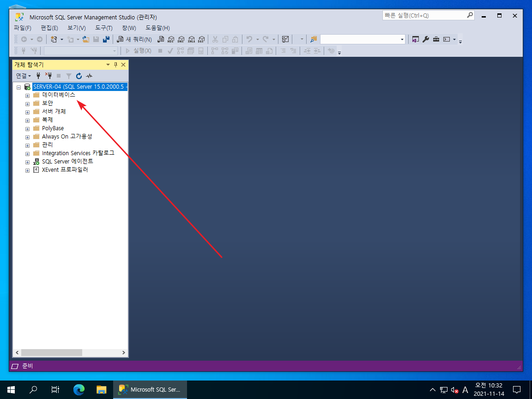This screenshot has width=532, height=399.
Task: Click the Open File folder icon
Action: pyautogui.click(x=86, y=39)
